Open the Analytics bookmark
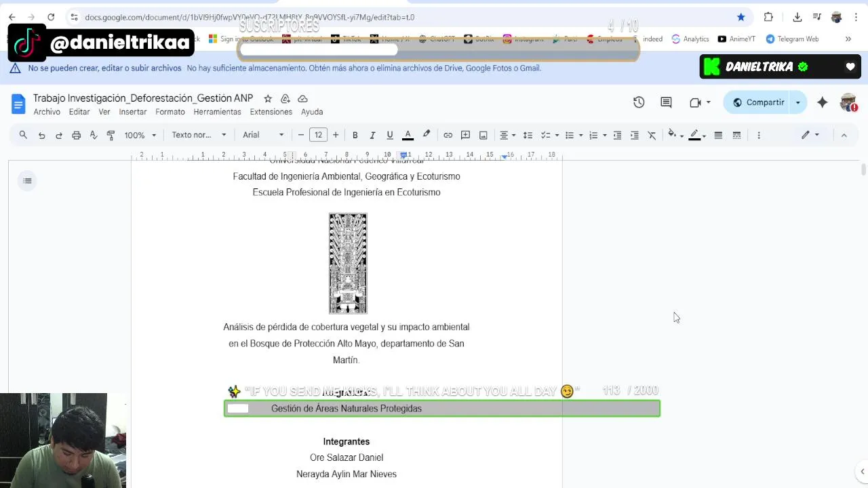This screenshot has height=488, width=868. tap(690, 39)
